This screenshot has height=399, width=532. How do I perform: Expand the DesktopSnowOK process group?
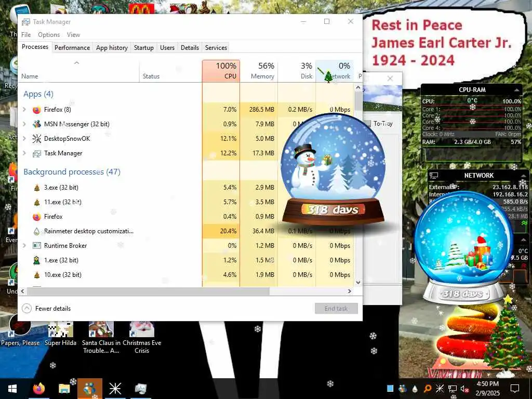point(24,139)
